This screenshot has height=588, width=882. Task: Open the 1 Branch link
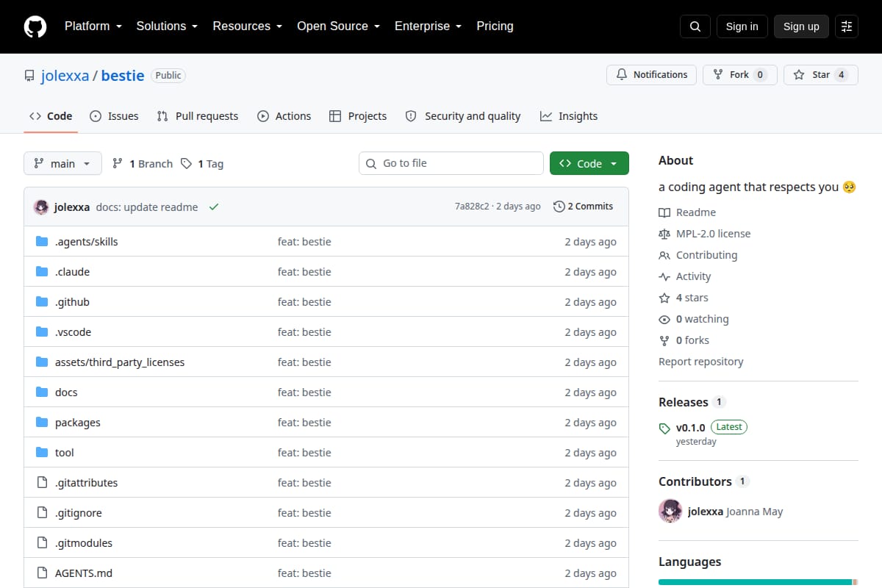143,164
